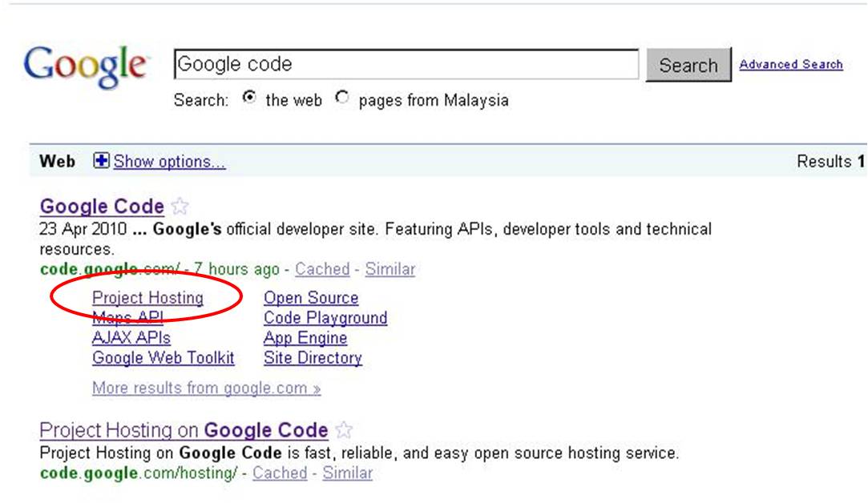Open Project Hosting on Google Code title
The width and height of the screenshot is (868, 503).
pyautogui.click(x=184, y=430)
